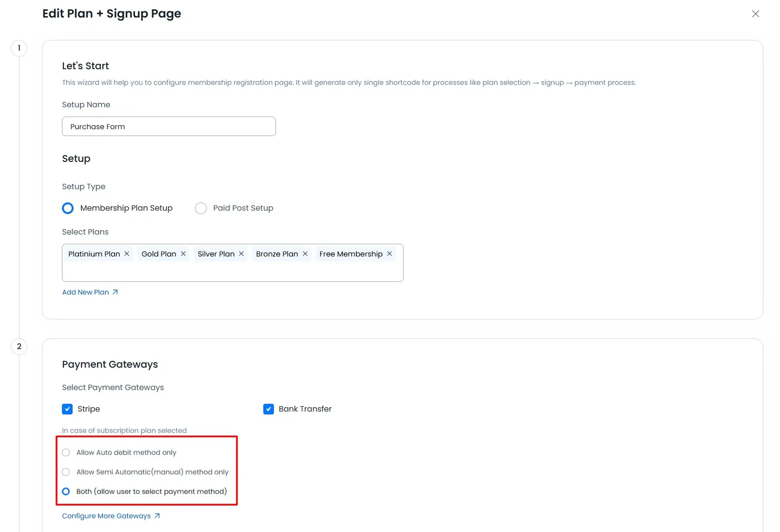Choose Allow Auto debit method only
This screenshot has height=532, width=780.
coord(66,452)
